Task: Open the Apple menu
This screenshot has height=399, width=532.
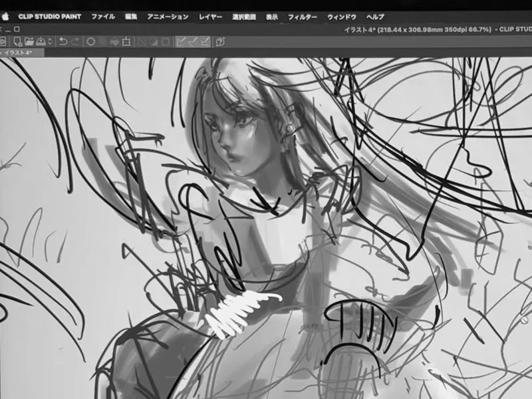Action: pos(5,16)
